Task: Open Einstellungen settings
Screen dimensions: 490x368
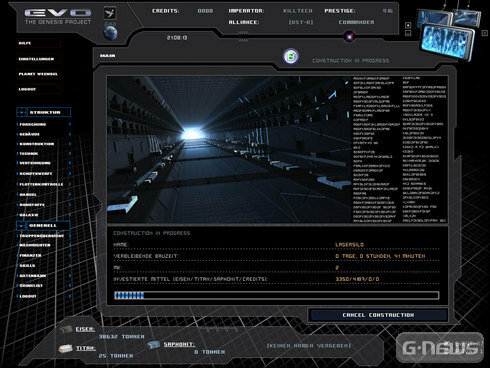Action: click(x=38, y=59)
